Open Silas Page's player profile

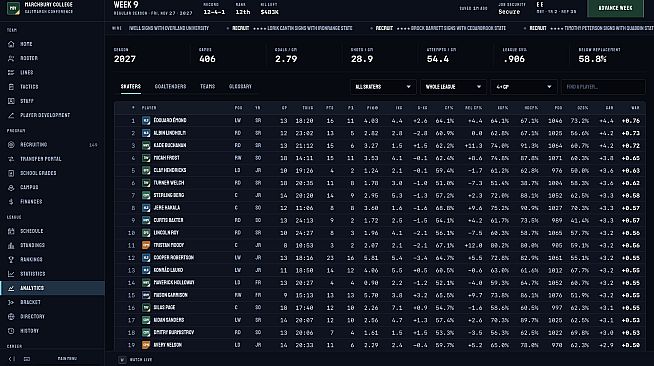[164, 308]
